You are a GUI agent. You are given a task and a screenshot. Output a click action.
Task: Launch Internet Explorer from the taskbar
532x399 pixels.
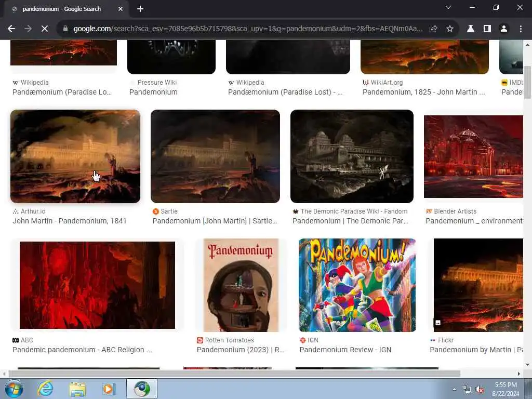tap(45, 389)
